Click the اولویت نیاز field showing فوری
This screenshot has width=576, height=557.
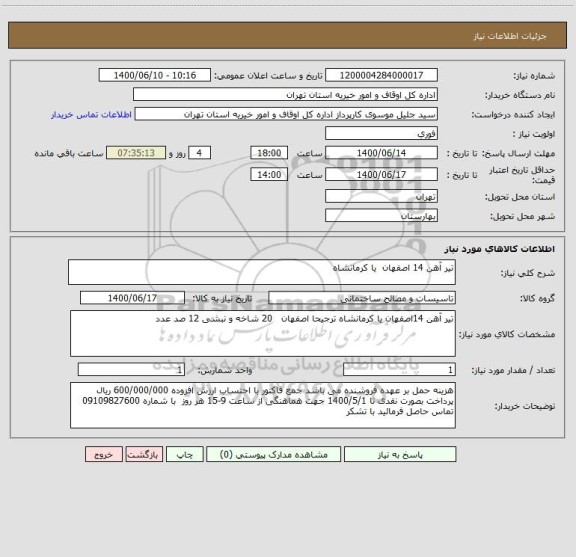point(381,133)
